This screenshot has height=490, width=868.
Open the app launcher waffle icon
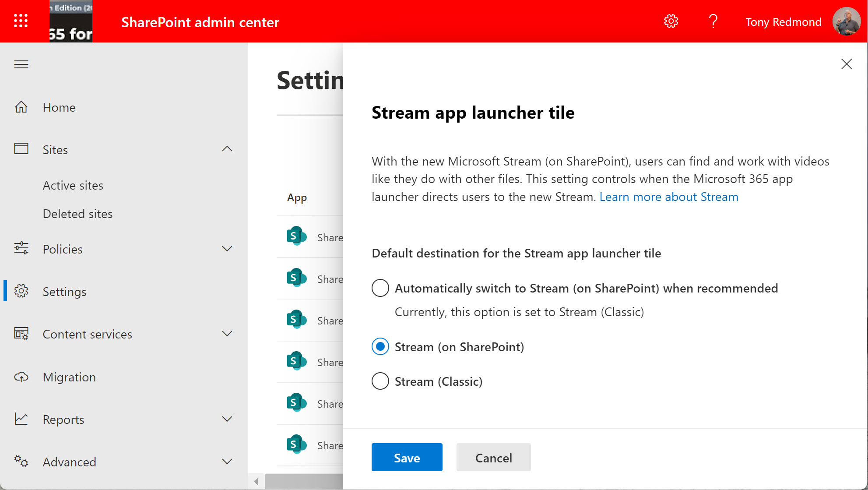pos(21,21)
